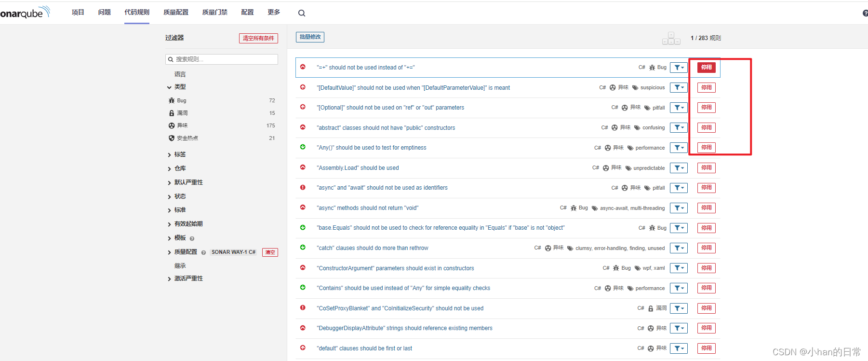868x361 pixels.
Task: Open the search magnifier icon in top navigation
Action: (x=302, y=13)
